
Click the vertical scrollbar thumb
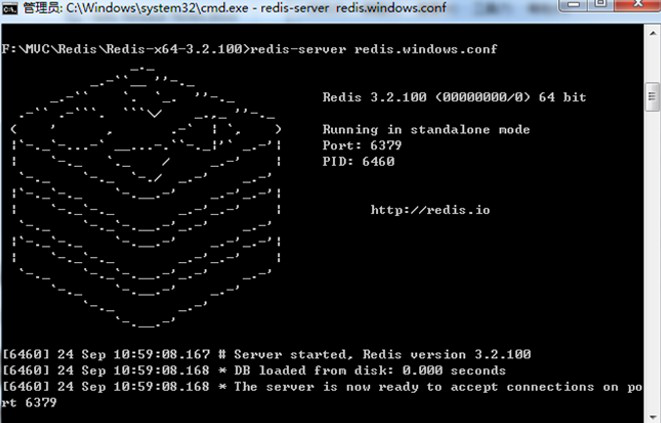click(652, 97)
